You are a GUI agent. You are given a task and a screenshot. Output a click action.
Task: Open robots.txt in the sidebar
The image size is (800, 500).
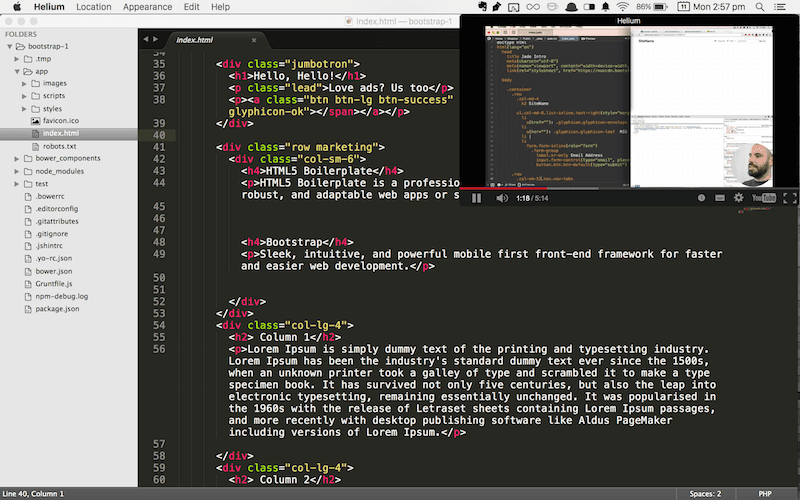(59, 146)
